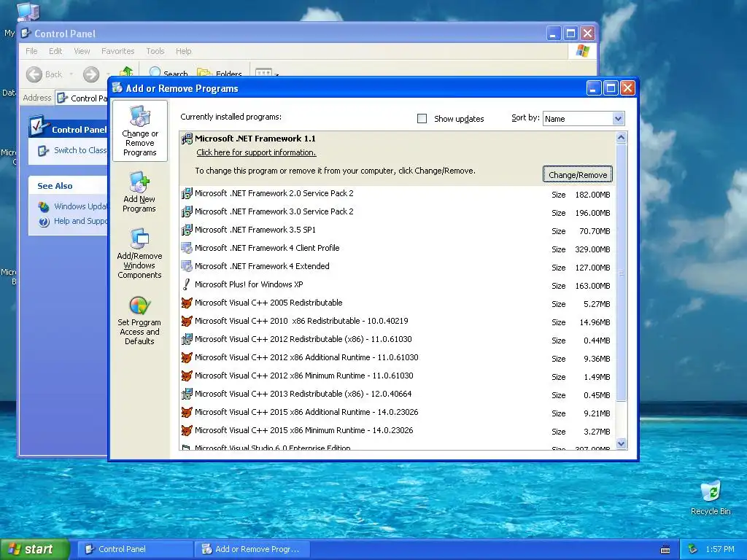Enable the Show updates checkbox
This screenshot has width=747, height=560.
[422, 119]
